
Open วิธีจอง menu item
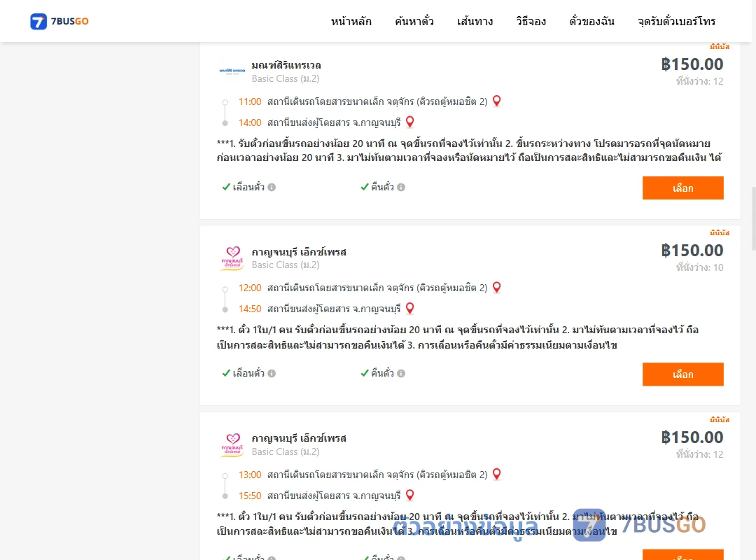point(531,21)
